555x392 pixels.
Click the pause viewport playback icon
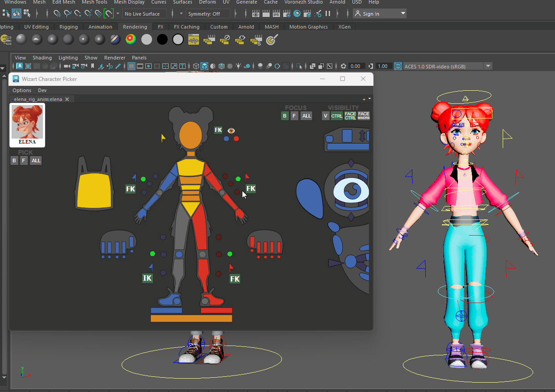(x=327, y=14)
